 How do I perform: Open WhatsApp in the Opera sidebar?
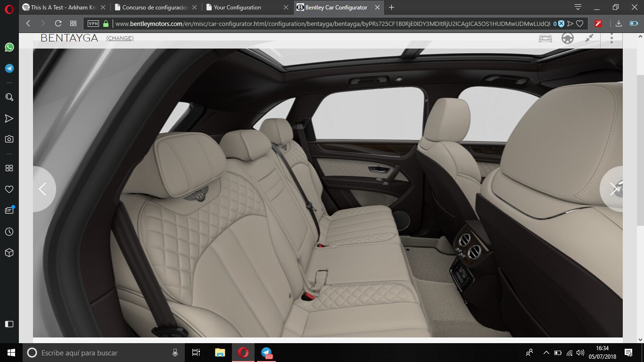pos(9,47)
